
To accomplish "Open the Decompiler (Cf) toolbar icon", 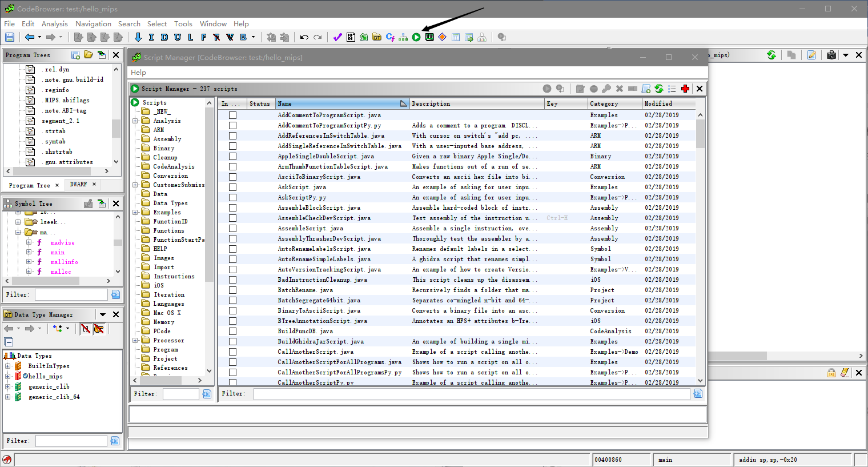I will (390, 37).
